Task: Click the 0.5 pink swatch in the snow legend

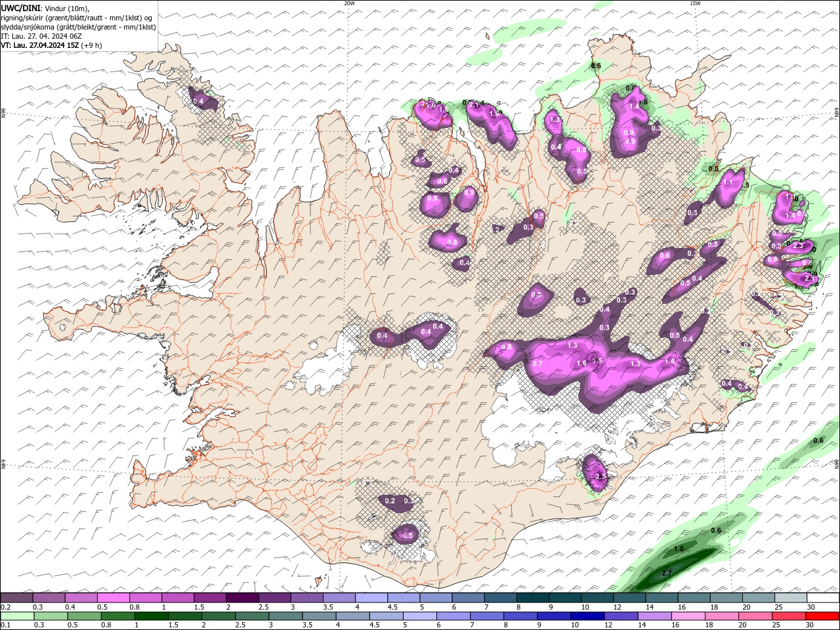Action: point(113,598)
